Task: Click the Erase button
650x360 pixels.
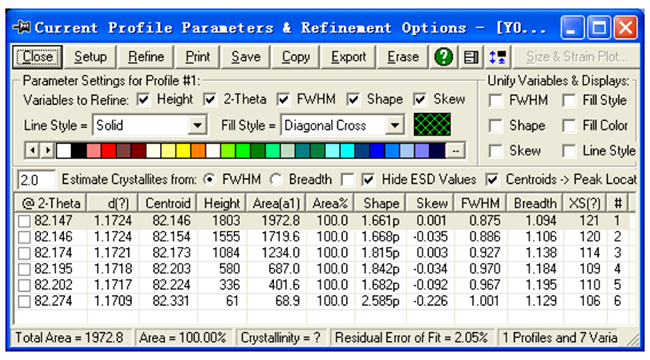Action: (x=403, y=57)
